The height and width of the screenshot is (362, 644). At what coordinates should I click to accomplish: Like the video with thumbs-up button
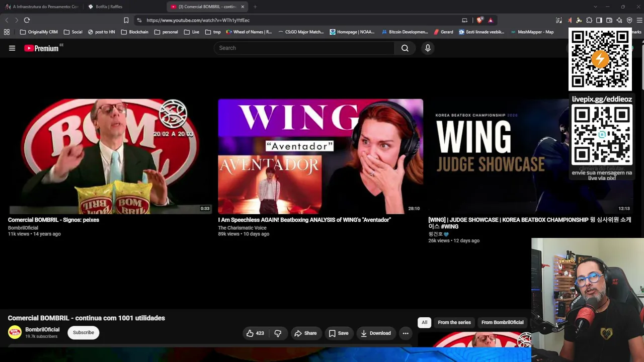pyautogui.click(x=256, y=333)
